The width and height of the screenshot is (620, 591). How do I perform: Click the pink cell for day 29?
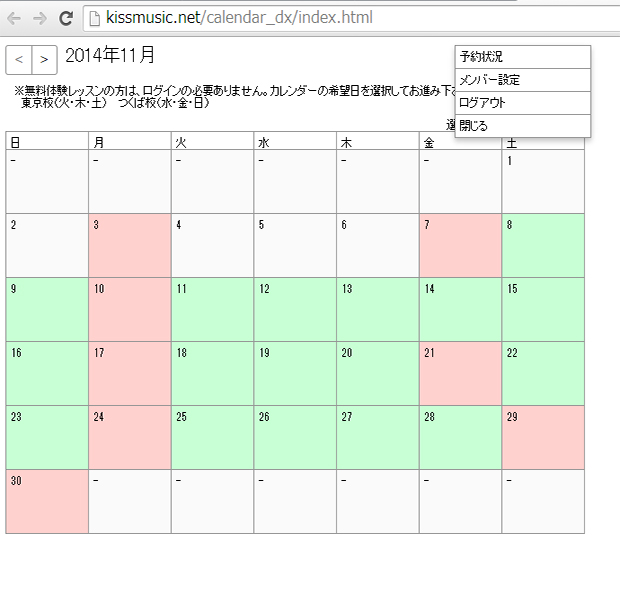point(543,438)
